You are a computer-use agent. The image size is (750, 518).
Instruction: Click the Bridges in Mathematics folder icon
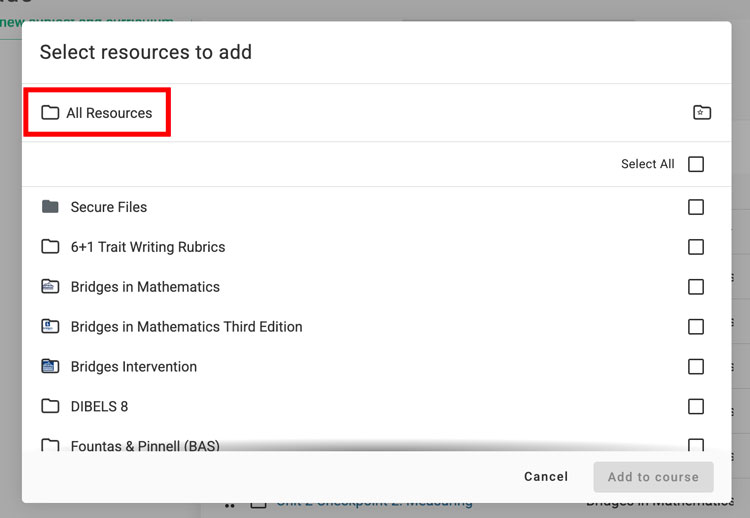50,287
